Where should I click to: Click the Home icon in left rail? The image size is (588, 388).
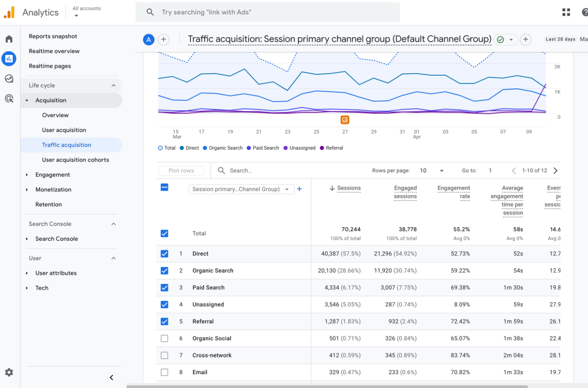tap(9, 39)
